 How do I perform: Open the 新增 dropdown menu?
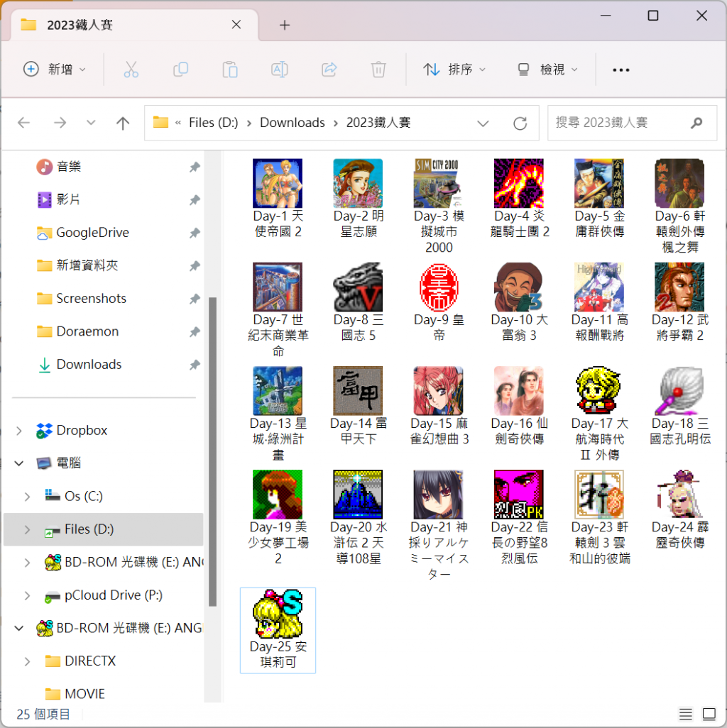55,70
